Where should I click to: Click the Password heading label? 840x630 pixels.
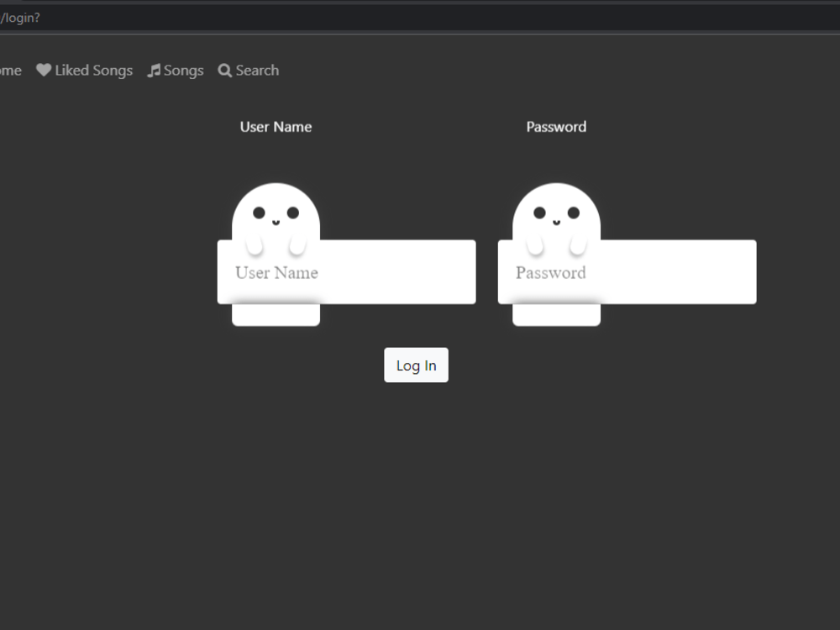click(556, 126)
